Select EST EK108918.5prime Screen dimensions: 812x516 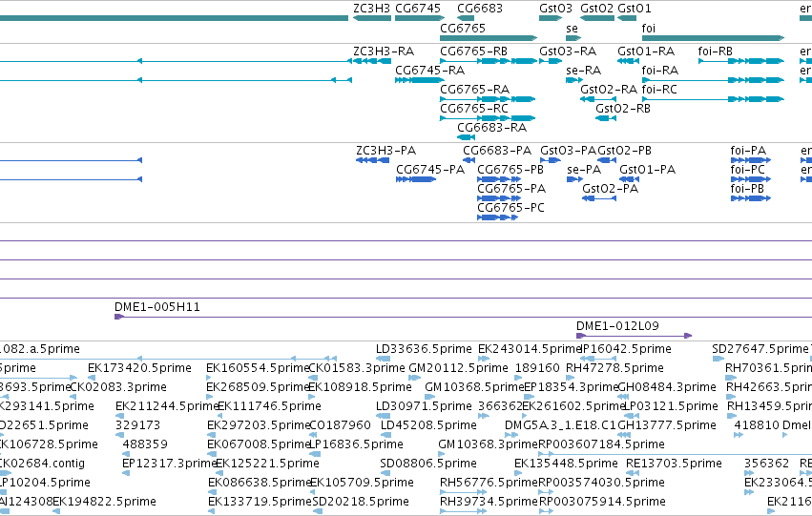click(x=312, y=397)
